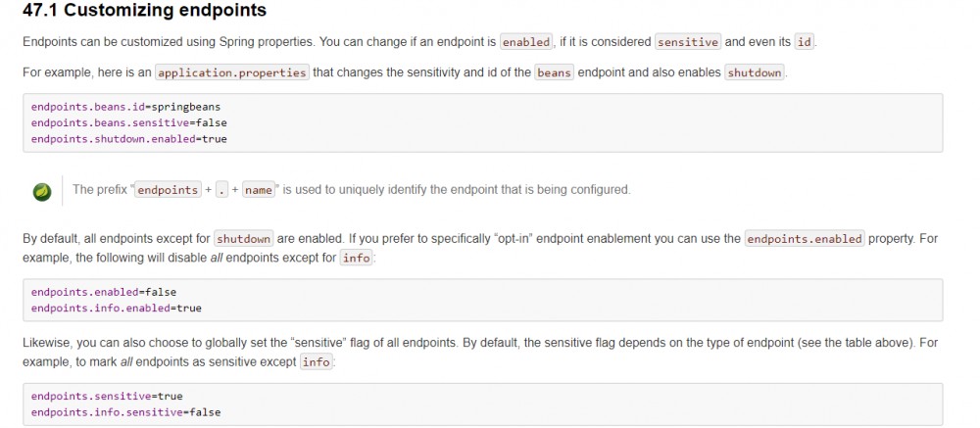This screenshot has width=980, height=428.
Task: Click the '47.1 Customizing endpoints' heading
Action: tap(144, 12)
